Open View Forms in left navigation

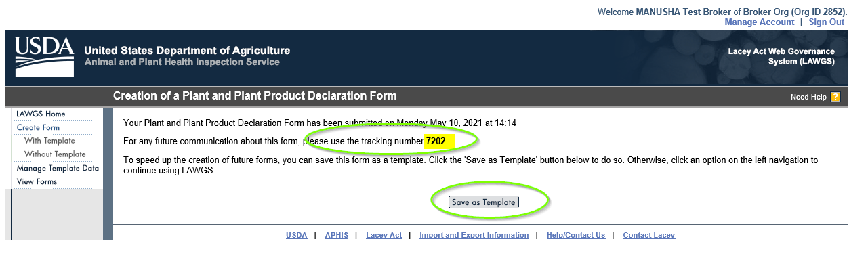tap(37, 181)
